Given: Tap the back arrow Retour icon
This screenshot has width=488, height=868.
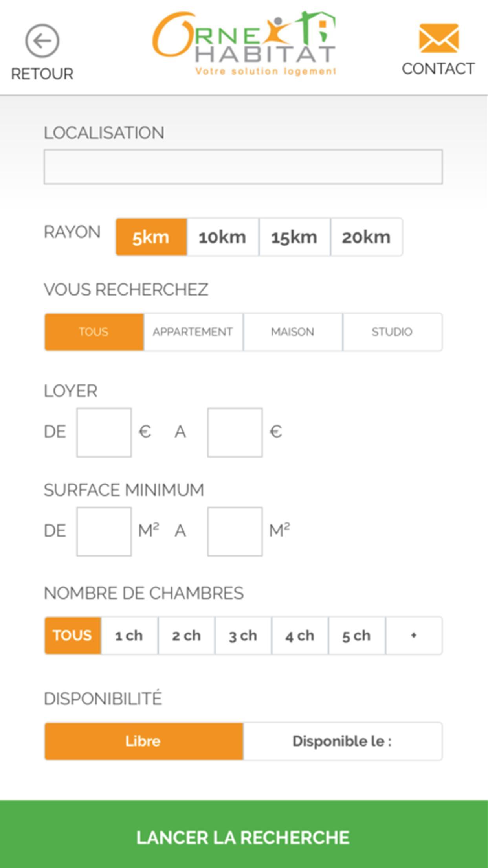Looking at the screenshot, I should 42,41.
